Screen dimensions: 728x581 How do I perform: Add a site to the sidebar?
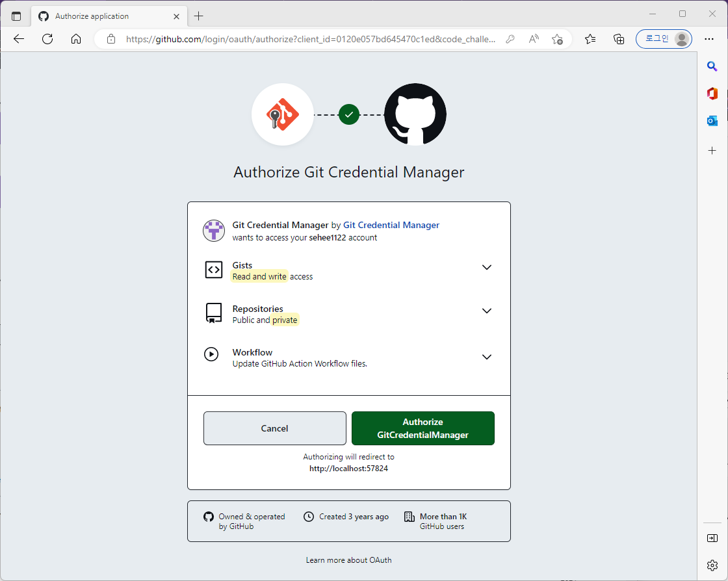712,150
